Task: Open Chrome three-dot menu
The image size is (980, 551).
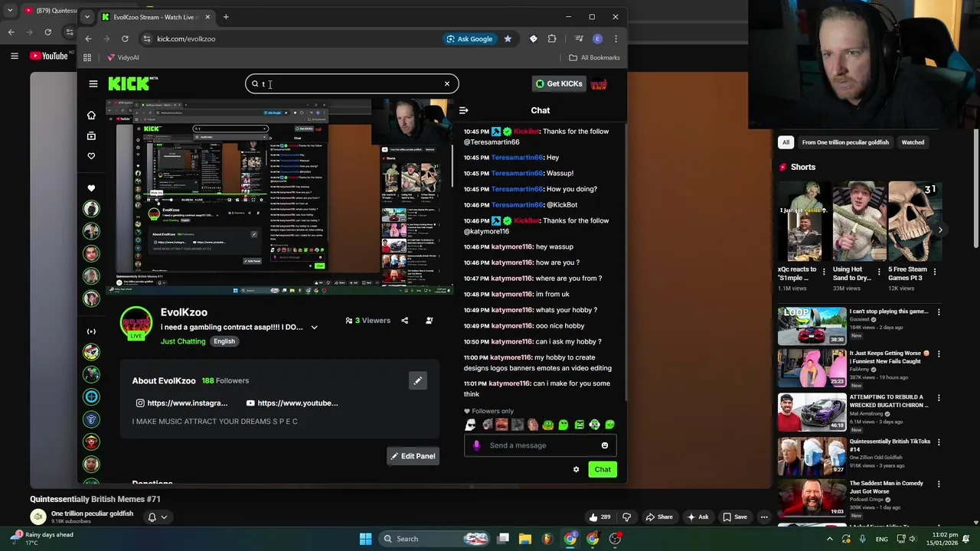Action: 616,39
